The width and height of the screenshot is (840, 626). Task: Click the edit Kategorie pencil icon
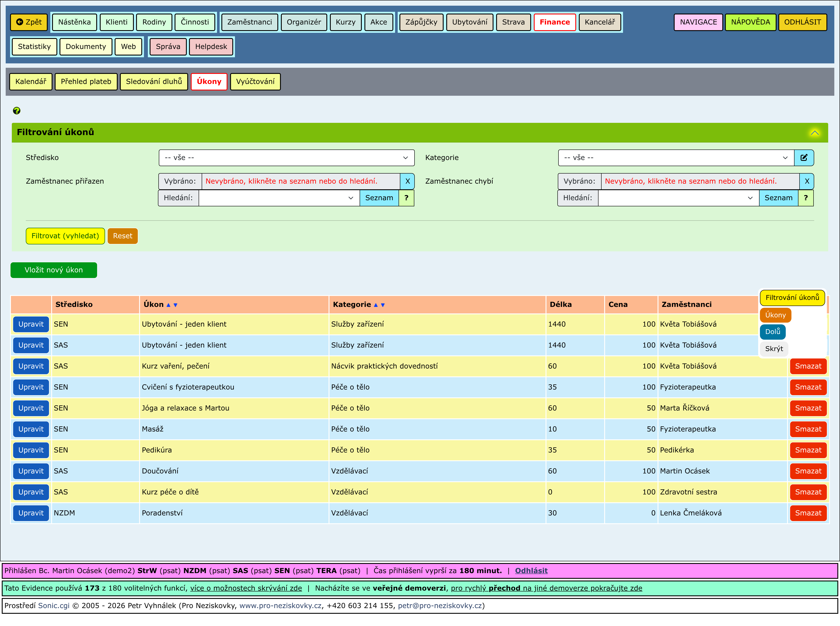tap(804, 158)
